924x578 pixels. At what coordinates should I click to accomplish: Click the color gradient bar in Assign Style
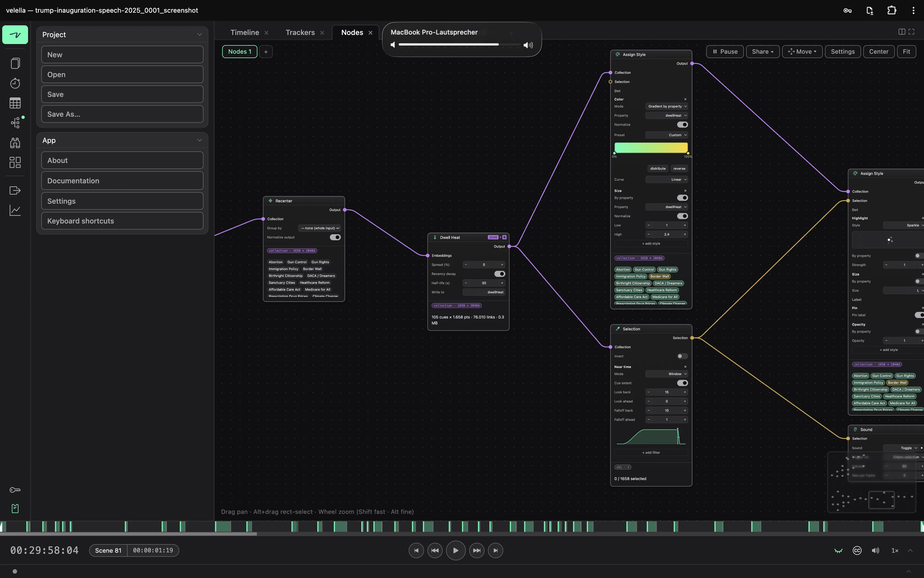point(651,148)
